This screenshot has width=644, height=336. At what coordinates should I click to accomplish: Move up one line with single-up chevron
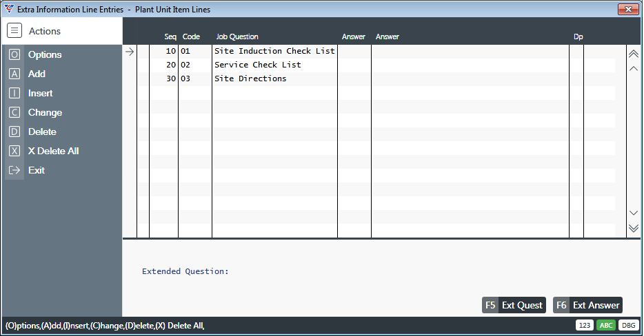pos(634,69)
